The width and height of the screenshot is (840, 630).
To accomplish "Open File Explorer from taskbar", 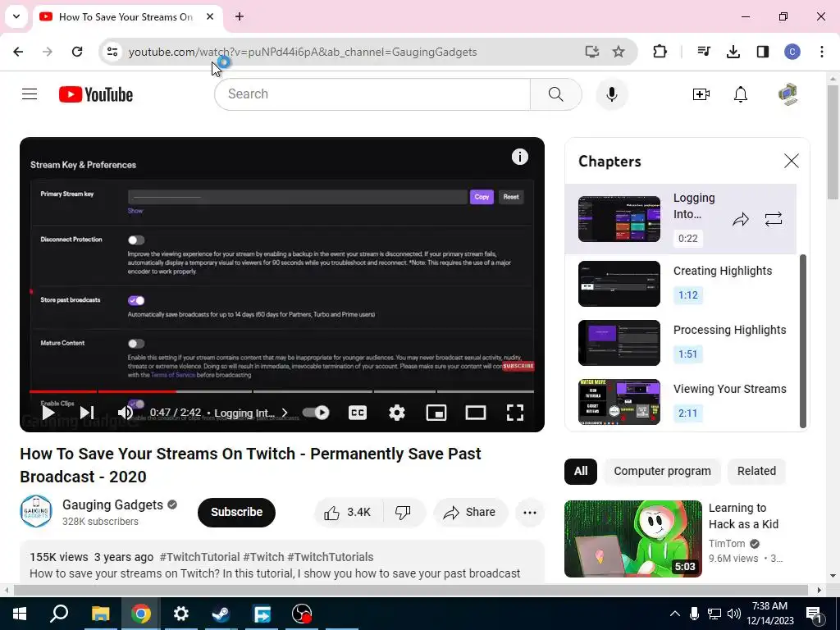I will tap(100, 614).
